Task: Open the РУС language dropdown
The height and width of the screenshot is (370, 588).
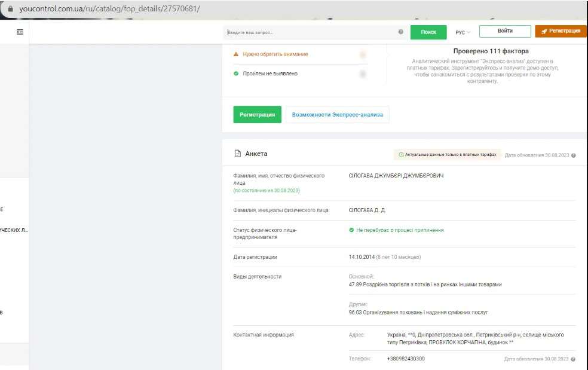Action: [463, 32]
